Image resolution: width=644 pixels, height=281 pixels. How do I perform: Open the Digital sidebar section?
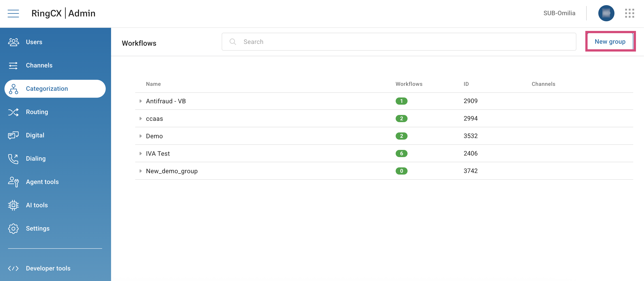click(x=35, y=135)
